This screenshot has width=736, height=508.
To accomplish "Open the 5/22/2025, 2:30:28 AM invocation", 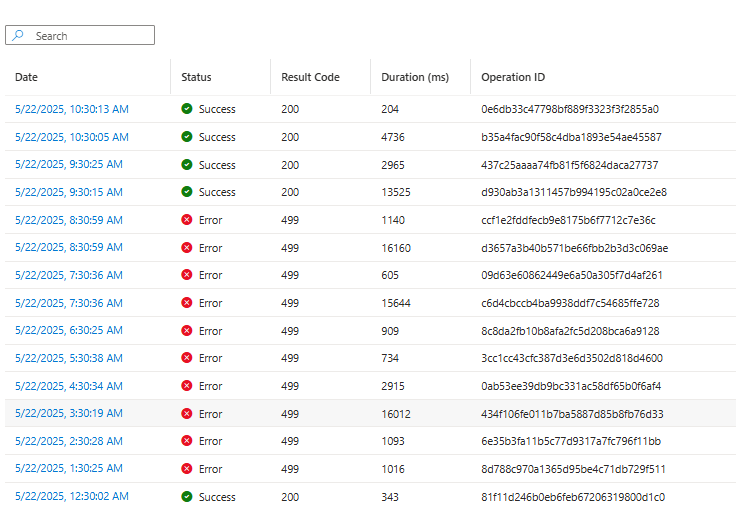I will click(x=69, y=441).
